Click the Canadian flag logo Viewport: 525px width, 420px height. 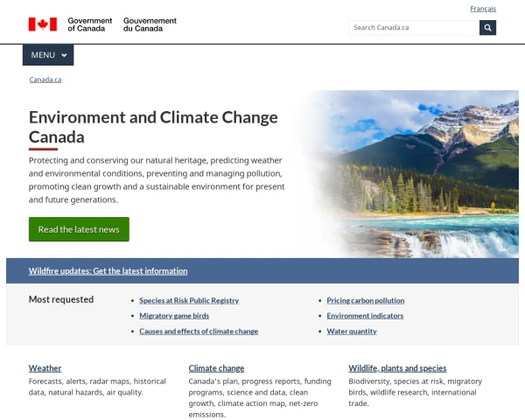coord(43,24)
